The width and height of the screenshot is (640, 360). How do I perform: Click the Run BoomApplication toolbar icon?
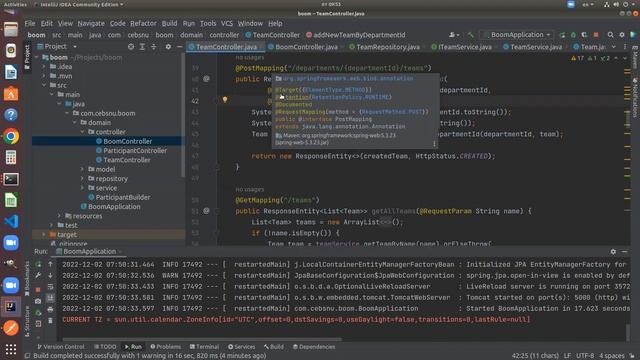pyautogui.click(x=562, y=35)
